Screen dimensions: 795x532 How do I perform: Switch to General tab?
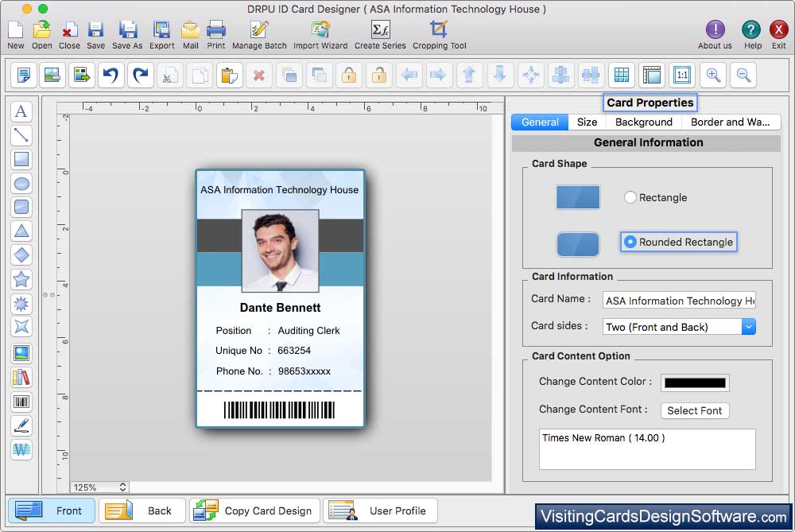click(x=540, y=122)
